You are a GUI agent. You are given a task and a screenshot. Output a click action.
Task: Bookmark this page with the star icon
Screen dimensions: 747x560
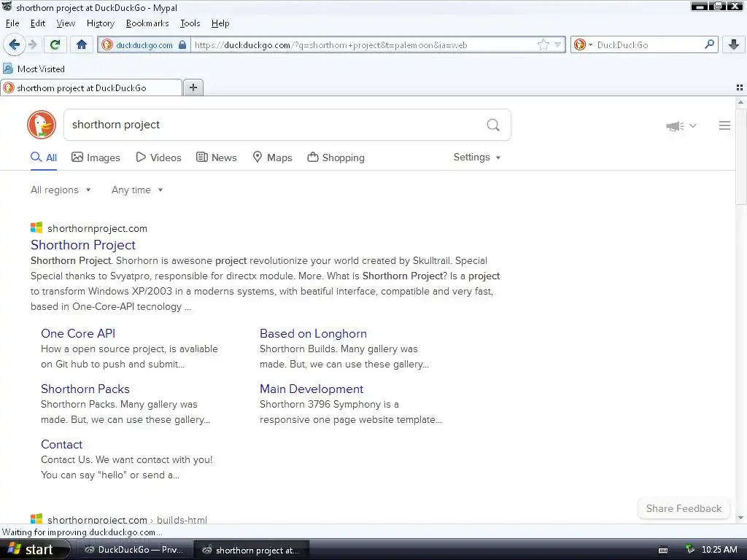coord(543,44)
